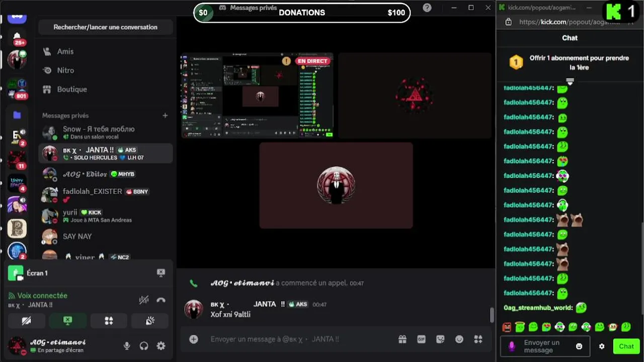Viewport: 644px width, 362px height.
Task: Click the Kick logo in popout title bar
Action: pos(502,7)
